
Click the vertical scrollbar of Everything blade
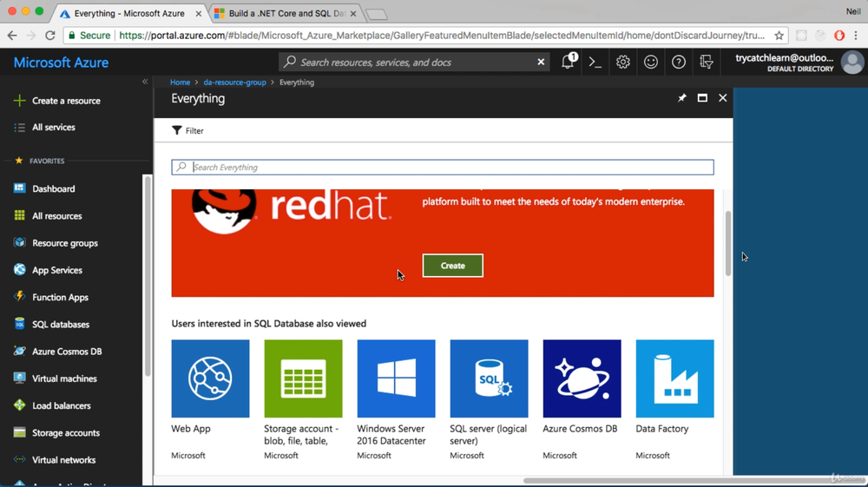point(728,243)
